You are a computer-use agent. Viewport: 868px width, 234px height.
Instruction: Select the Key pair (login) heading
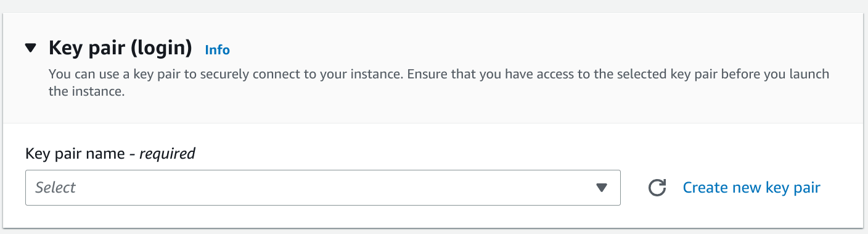coord(120,48)
